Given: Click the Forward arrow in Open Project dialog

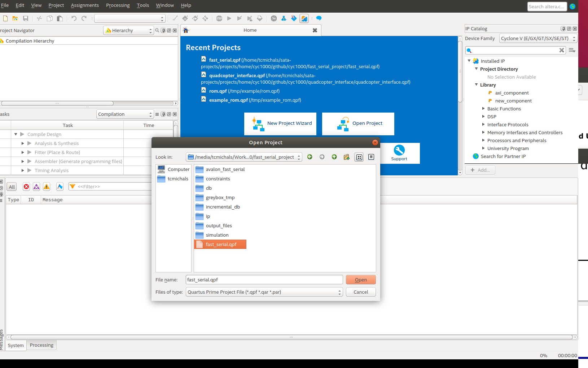Looking at the screenshot, I should pyautogui.click(x=322, y=157).
